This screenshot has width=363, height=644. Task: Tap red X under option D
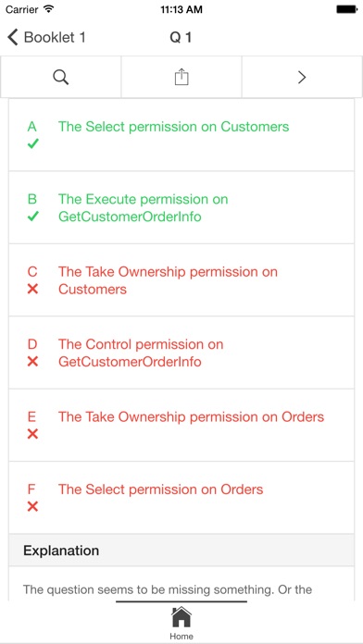(x=32, y=362)
